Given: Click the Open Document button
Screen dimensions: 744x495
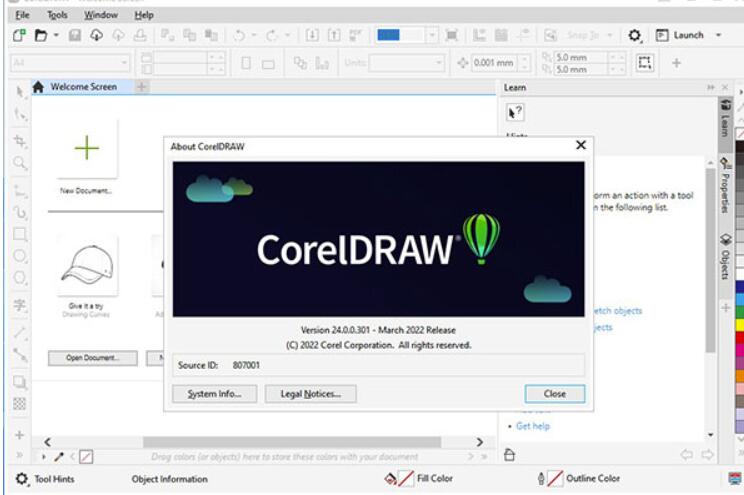Looking at the screenshot, I should [93, 358].
